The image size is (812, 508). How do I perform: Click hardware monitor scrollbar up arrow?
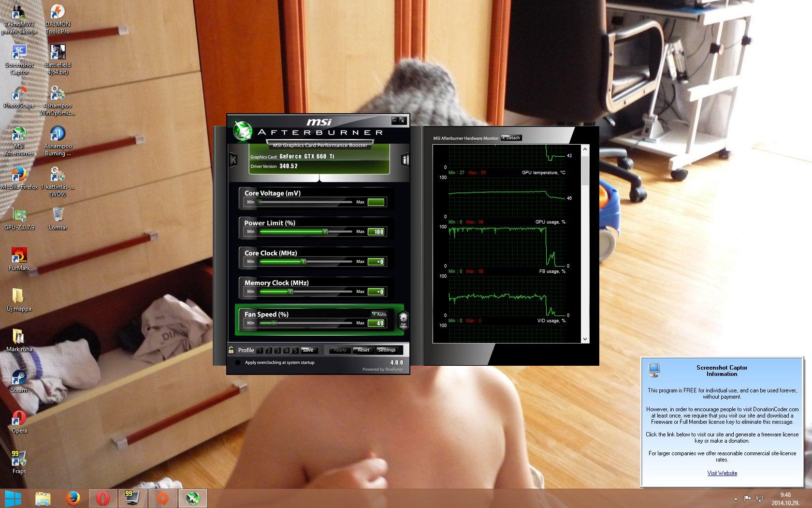click(x=585, y=149)
